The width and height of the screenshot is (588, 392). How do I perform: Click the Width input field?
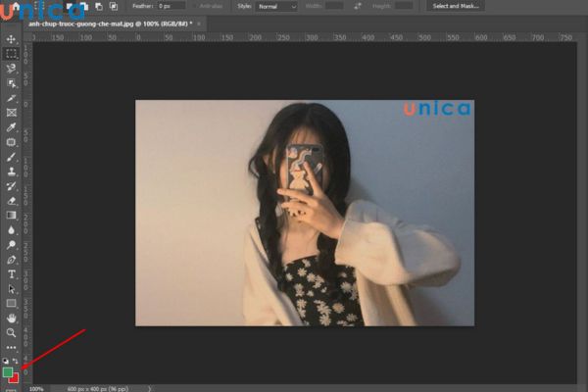[x=334, y=6]
